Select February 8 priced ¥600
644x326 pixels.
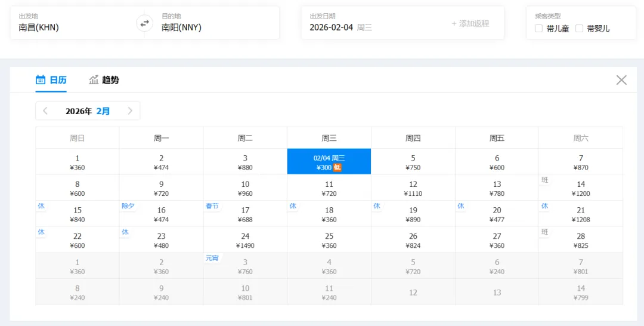[x=77, y=187]
